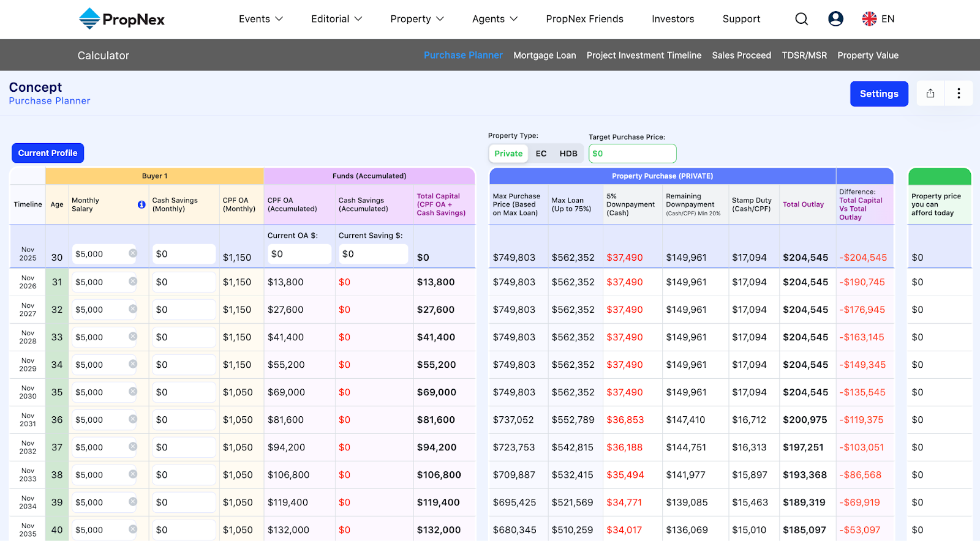Click the blue Settings button
The height and width of the screenshot is (541, 980).
[x=879, y=94]
